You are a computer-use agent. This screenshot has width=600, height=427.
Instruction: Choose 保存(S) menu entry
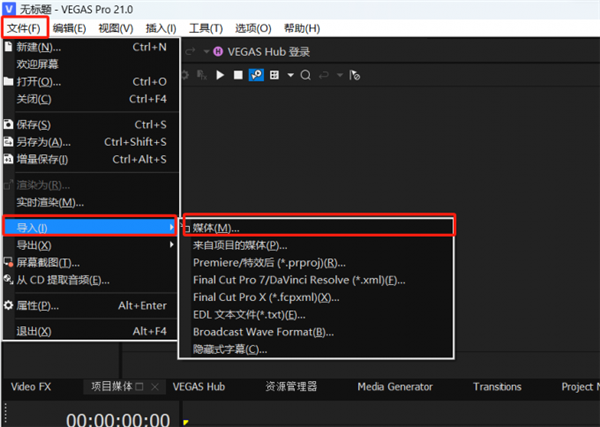pos(91,125)
